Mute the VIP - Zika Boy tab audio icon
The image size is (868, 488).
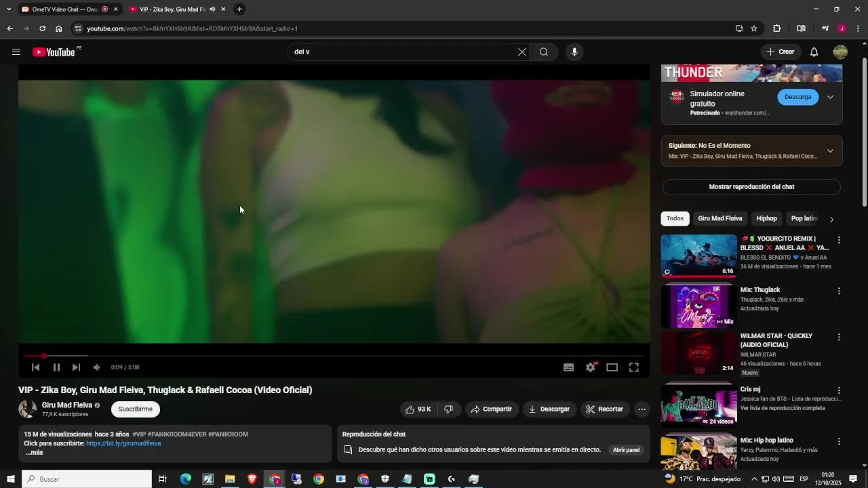point(212,9)
